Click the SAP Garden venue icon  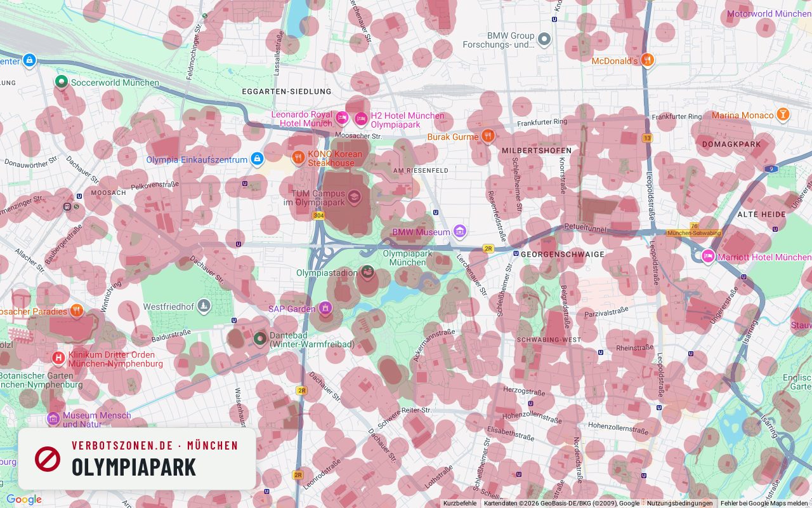pyautogui.click(x=325, y=309)
